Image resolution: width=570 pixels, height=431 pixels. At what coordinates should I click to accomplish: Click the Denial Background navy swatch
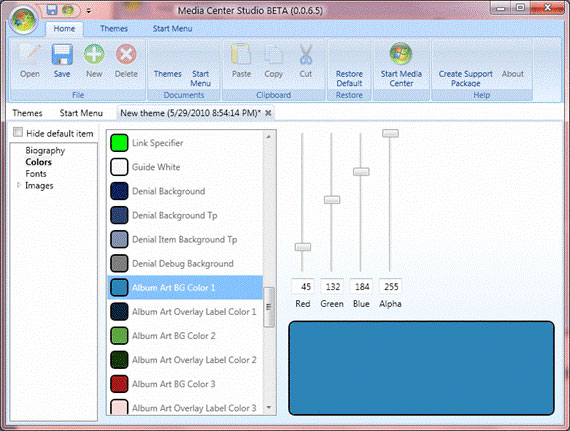tap(119, 191)
